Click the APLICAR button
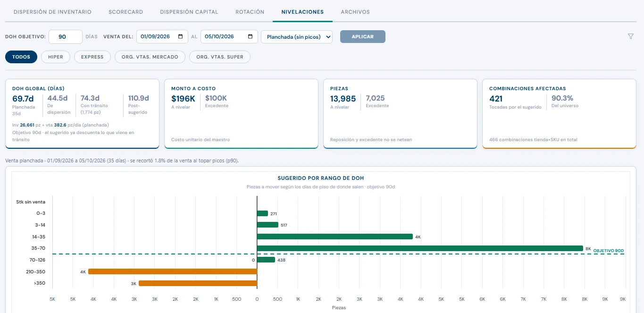 pyautogui.click(x=363, y=37)
